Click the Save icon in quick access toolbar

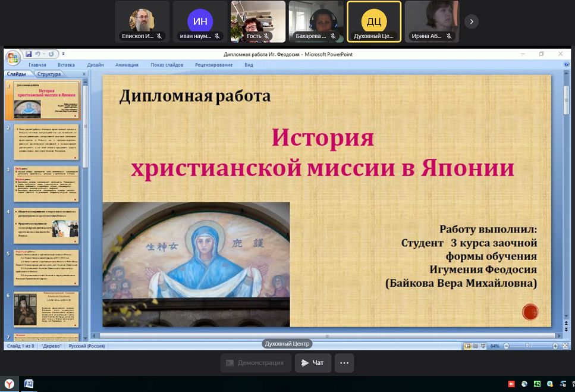coord(29,54)
